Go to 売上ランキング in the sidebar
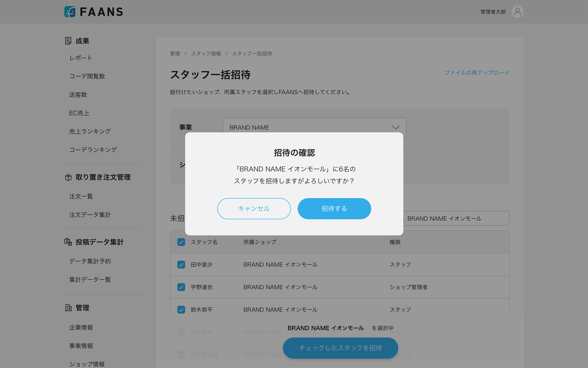 [90, 132]
